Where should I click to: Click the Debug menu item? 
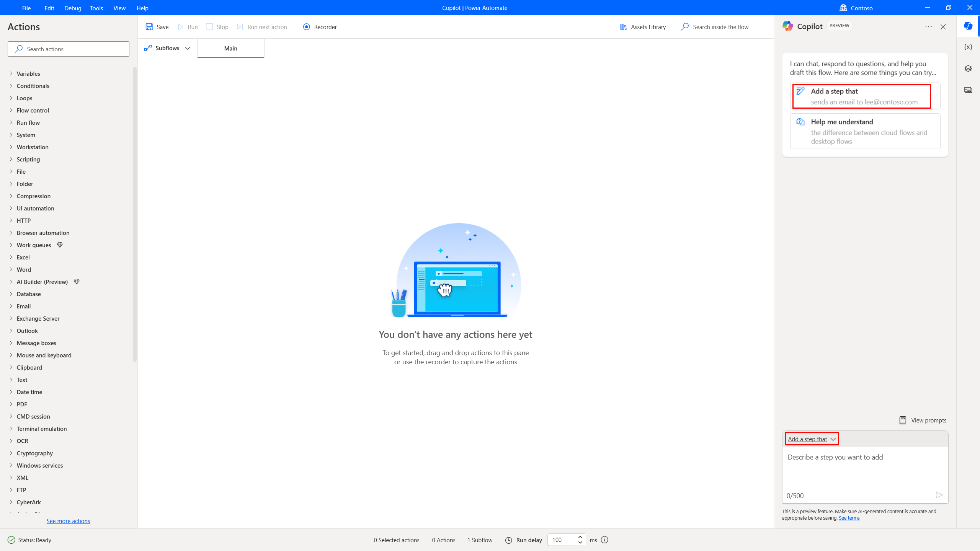(72, 7)
